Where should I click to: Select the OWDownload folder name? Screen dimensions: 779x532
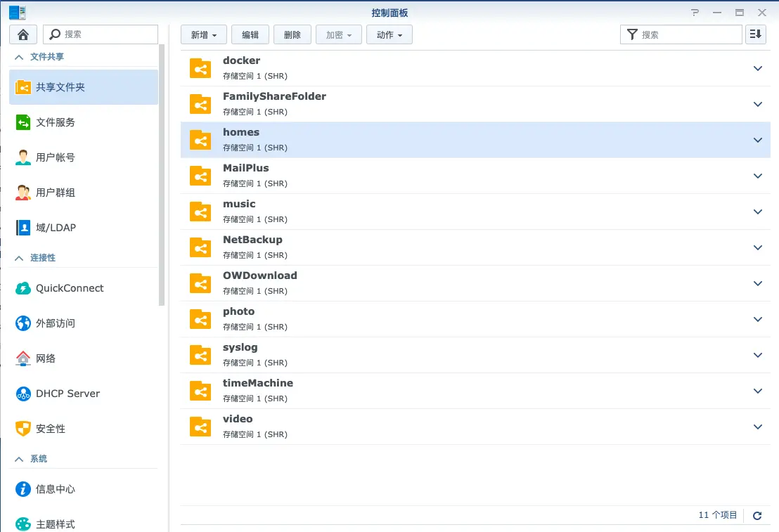(x=260, y=275)
